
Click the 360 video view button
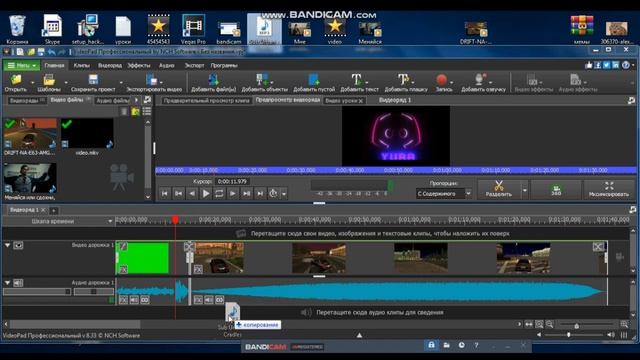click(556, 190)
